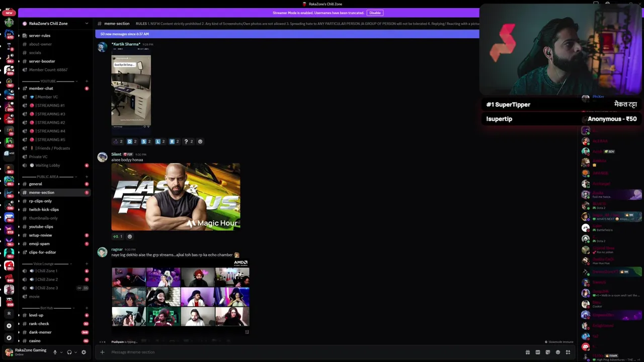Add a reaction to Kartik Sharma's message

200,142
